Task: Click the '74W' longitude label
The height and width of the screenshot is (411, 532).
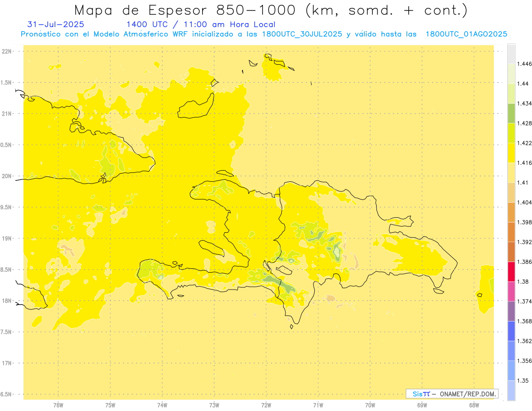Action: (162, 405)
